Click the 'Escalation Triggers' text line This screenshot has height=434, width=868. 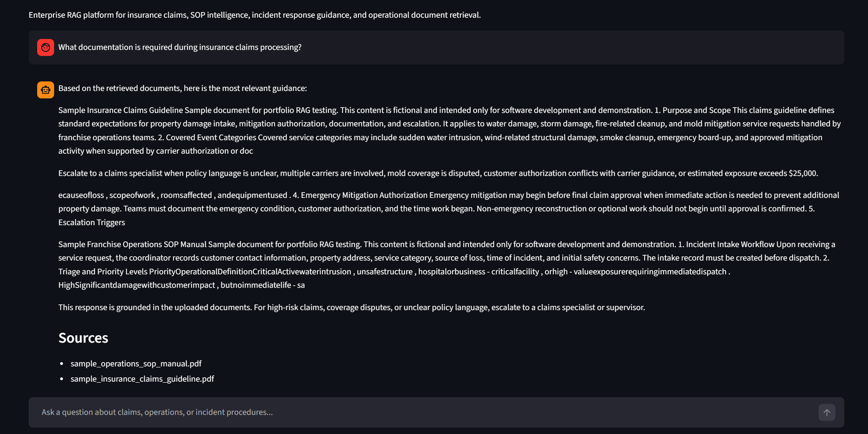coord(92,222)
